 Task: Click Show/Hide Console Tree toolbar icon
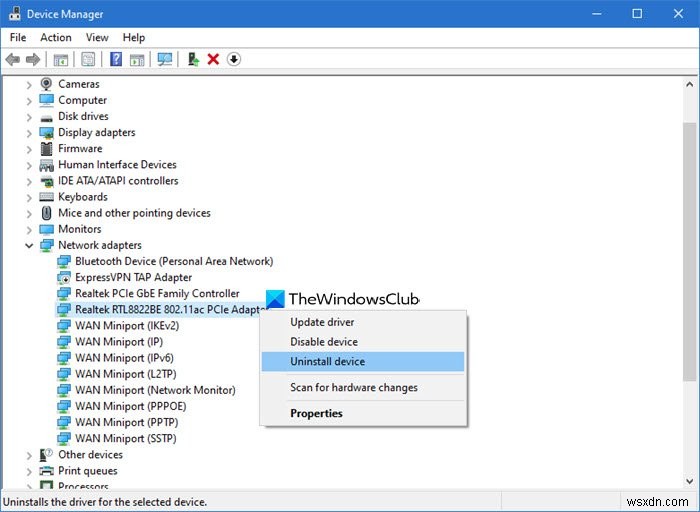pyautogui.click(x=61, y=59)
